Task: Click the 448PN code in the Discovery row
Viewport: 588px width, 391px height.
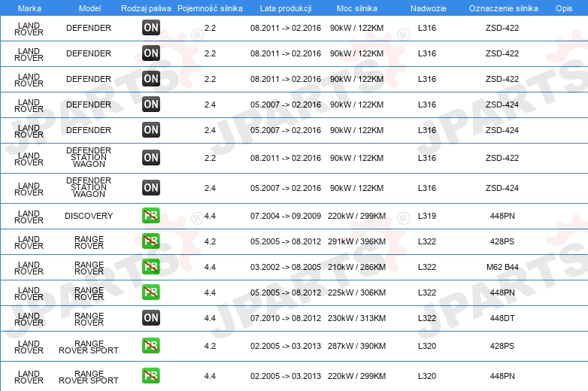Action: (x=502, y=216)
